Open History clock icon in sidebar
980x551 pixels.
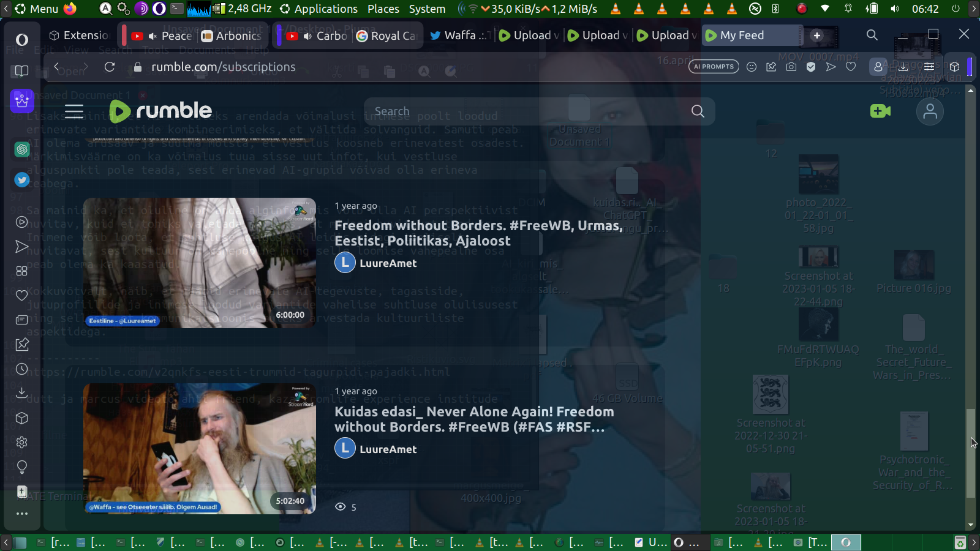click(x=22, y=369)
